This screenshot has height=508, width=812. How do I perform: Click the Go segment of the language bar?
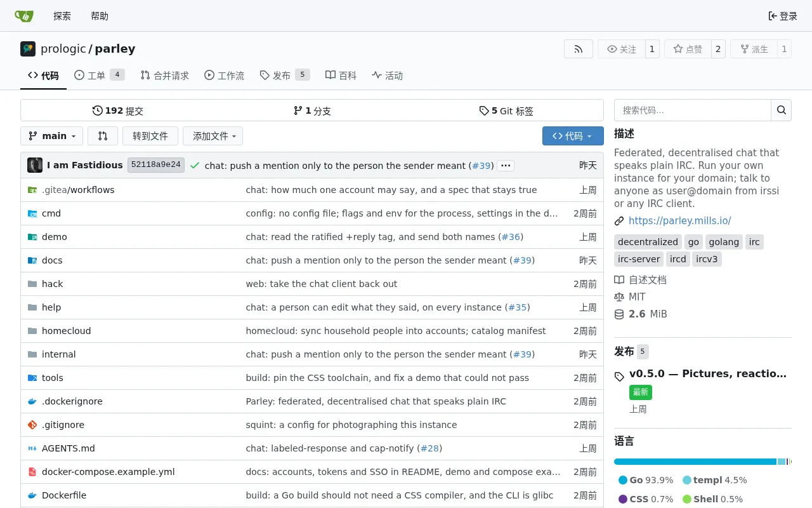(695, 462)
